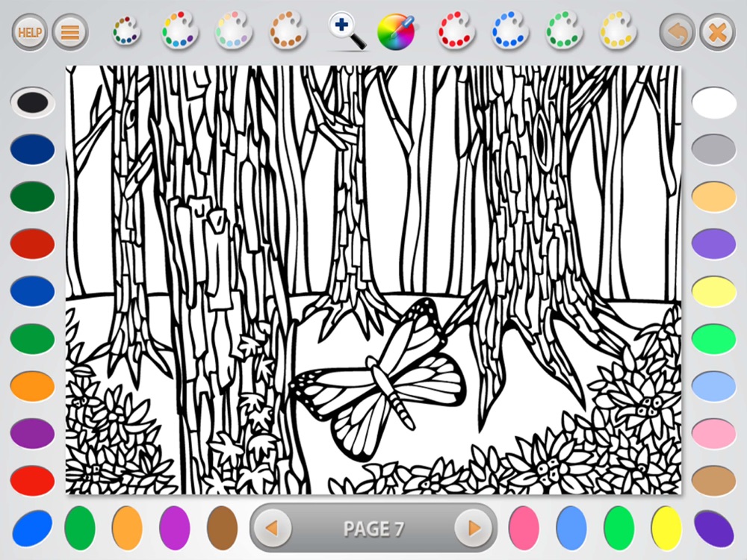Pick the light orange swatch in bottom row
747x560 pixels.
[127, 528]
